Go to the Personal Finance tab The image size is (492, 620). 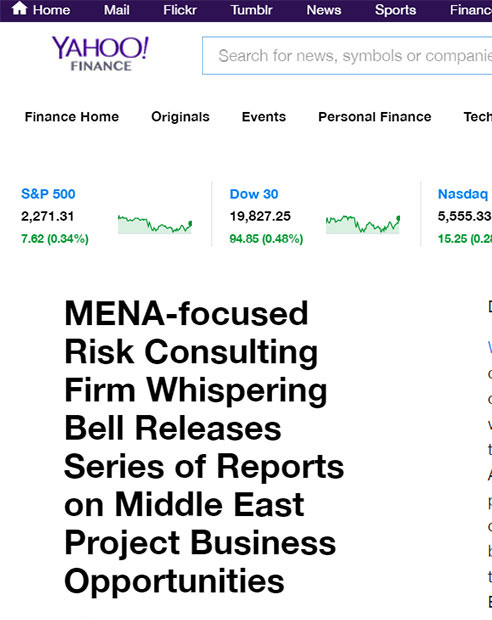[375, 117]
